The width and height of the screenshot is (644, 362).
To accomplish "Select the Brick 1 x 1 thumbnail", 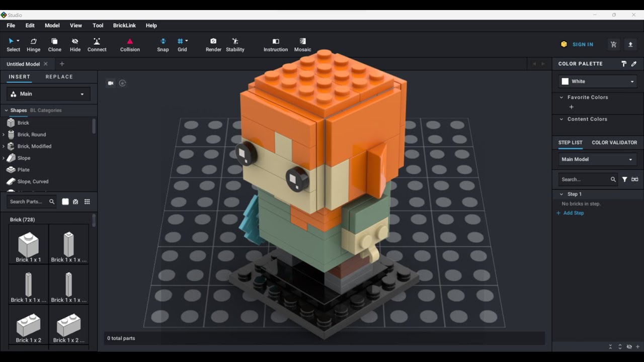I will 29,245.
